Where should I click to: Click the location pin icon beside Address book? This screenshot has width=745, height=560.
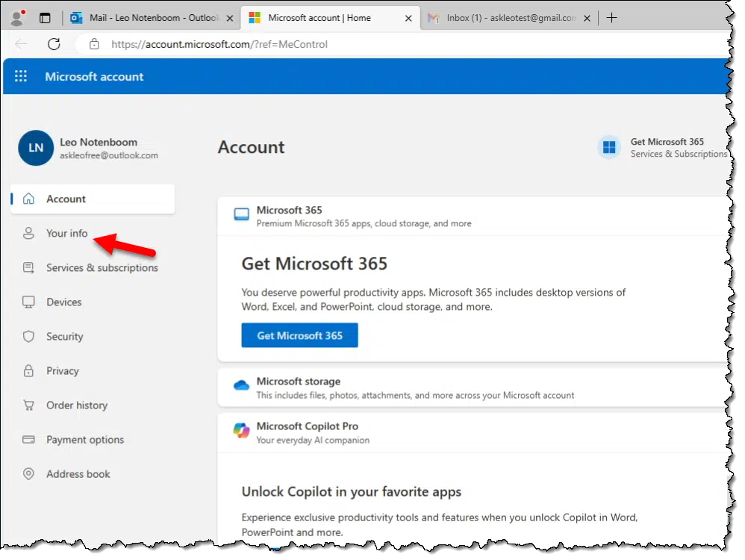tap(28, 474)
